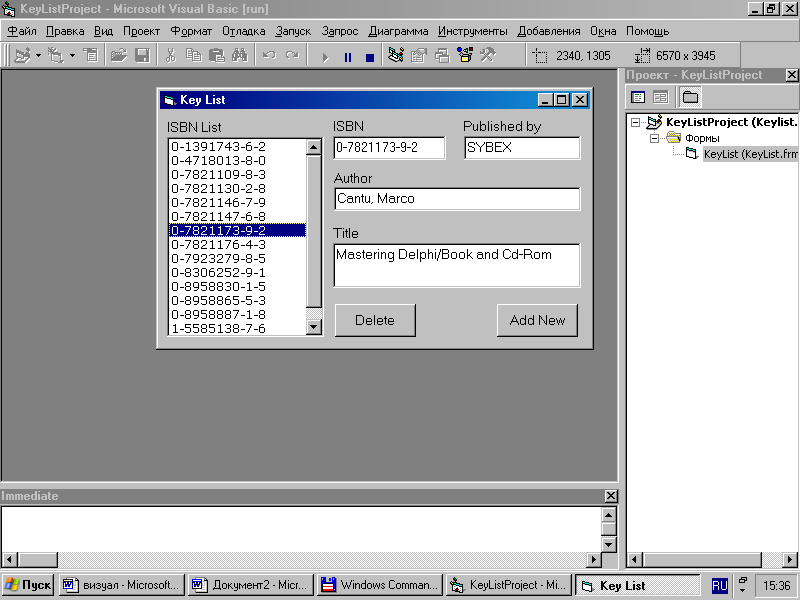
Task: Open the Инструменты menu
Action: click(x=472, y=31)
